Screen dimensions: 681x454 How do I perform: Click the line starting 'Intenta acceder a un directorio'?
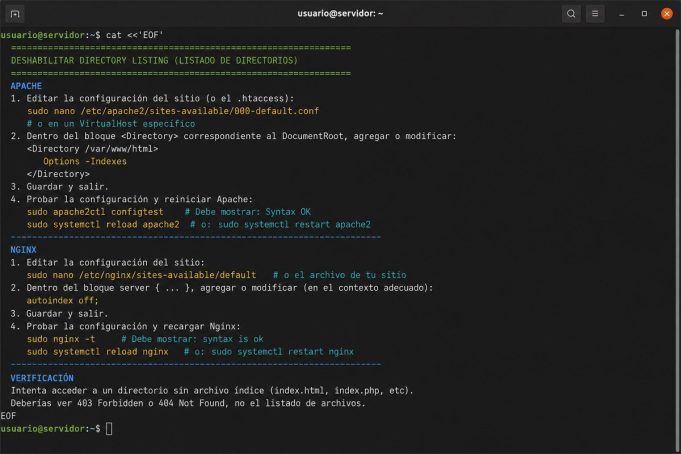(x=212, y=391)
